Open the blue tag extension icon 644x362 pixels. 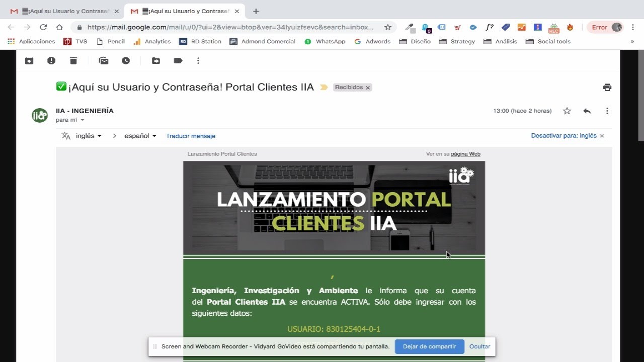(506, 27)
